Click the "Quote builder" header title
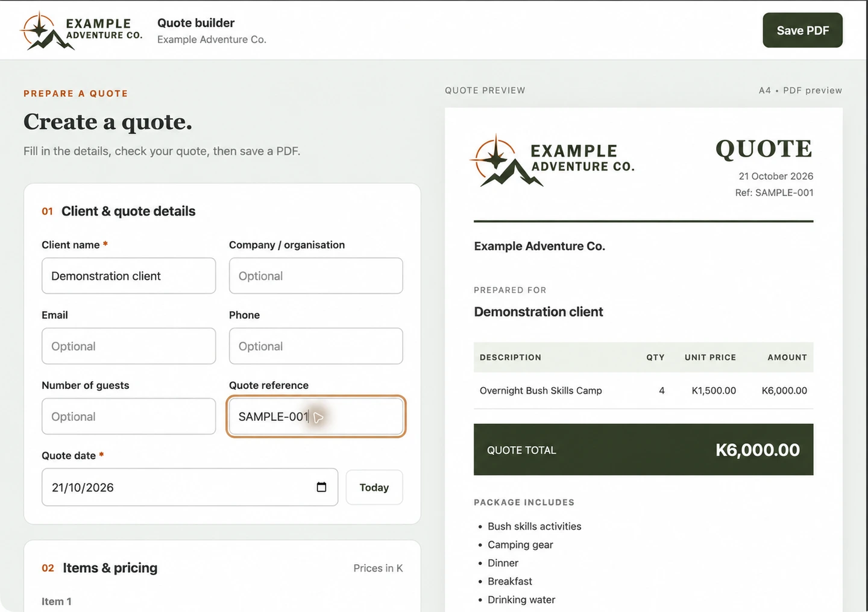The width and height of the screenshot is (868, 612). pyautogui.click(x=196, y=23)
